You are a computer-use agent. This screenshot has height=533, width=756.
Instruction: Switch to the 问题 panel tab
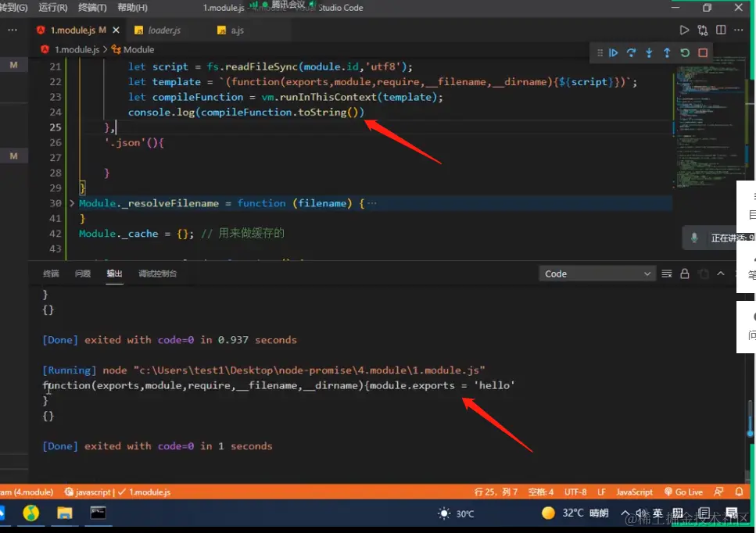(x=83, y=274)
